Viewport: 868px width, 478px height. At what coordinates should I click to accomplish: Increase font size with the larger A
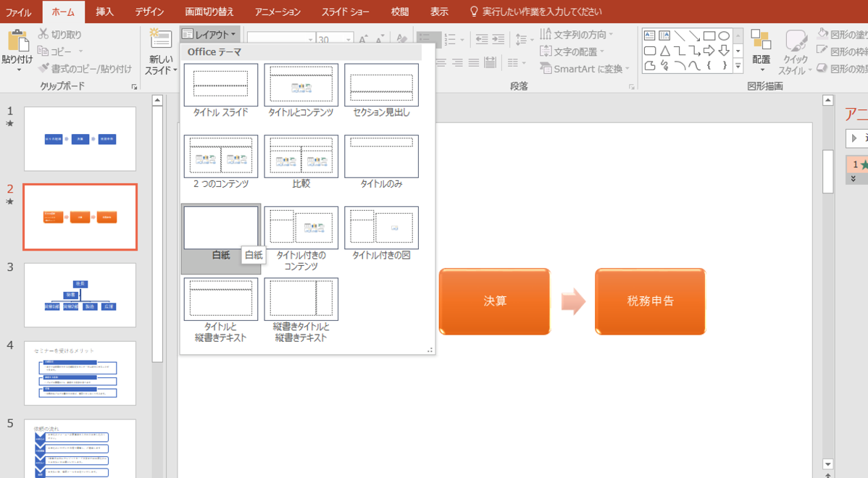364,39
